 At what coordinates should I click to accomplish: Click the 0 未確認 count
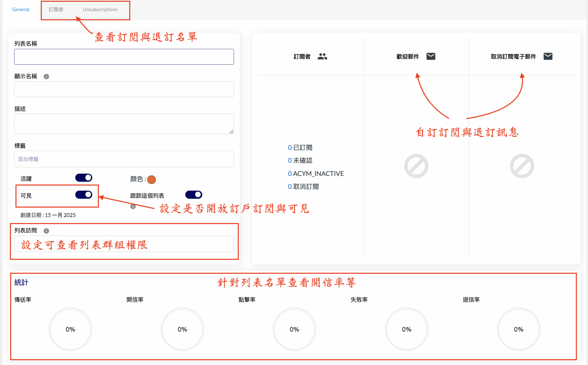point(300,160)
